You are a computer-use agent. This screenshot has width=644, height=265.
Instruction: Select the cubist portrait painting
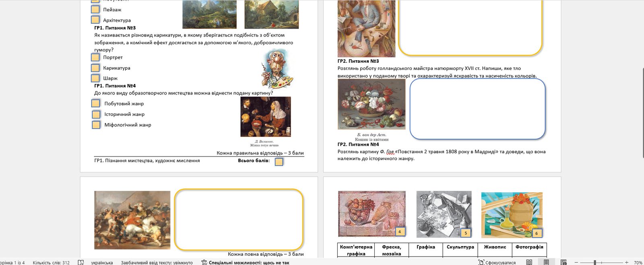(x=366, y=29)
